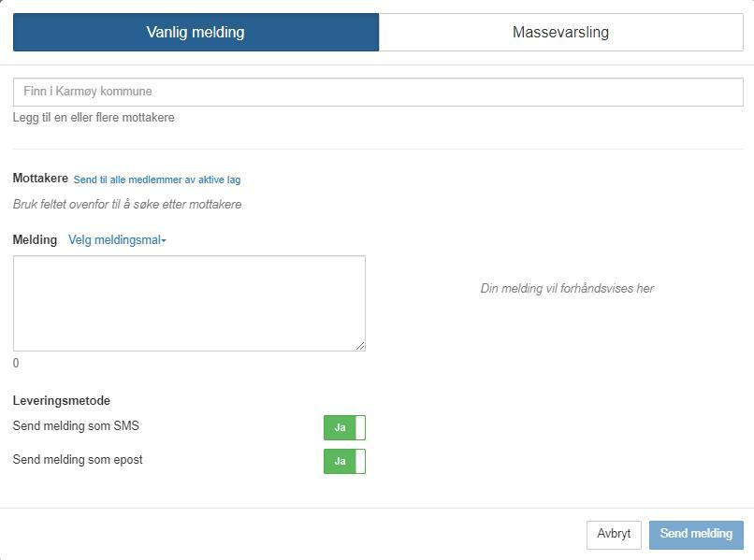Click the Send melding button
Image resolution: width=754 pixels, height=560 pixels.
tap(696, 535)
